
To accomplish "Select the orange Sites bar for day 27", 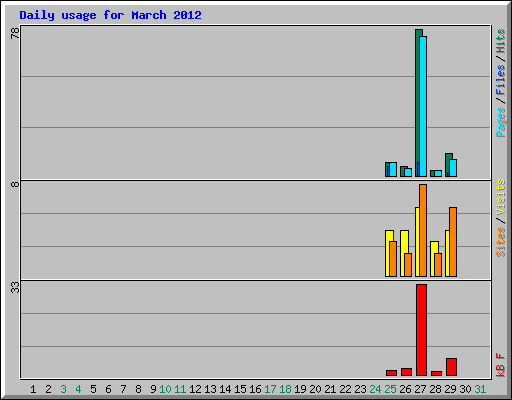I will (x=423, y=230).
